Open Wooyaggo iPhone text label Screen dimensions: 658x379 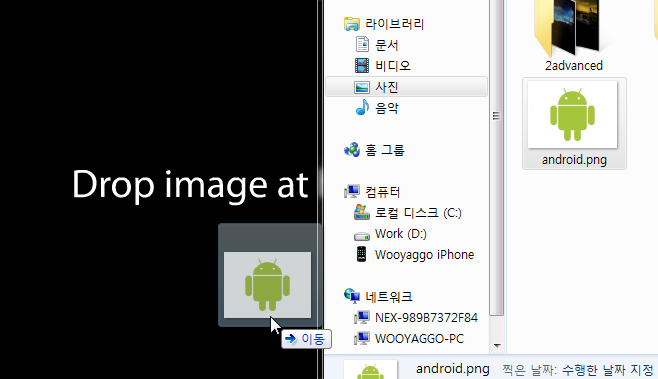(x=424, y=255)
